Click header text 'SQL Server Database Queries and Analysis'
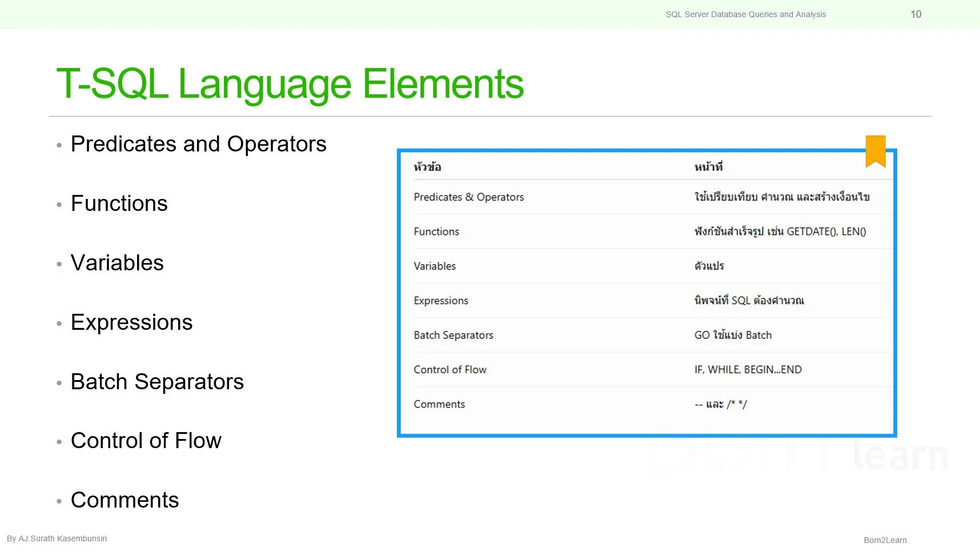 click(746, 14)
